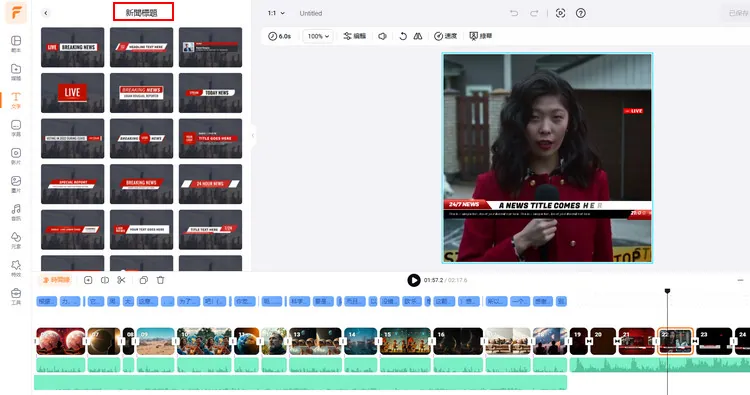Select scene 16 clip in timeline
Screen dimensions: 750x395
click(x=458, y=341)
